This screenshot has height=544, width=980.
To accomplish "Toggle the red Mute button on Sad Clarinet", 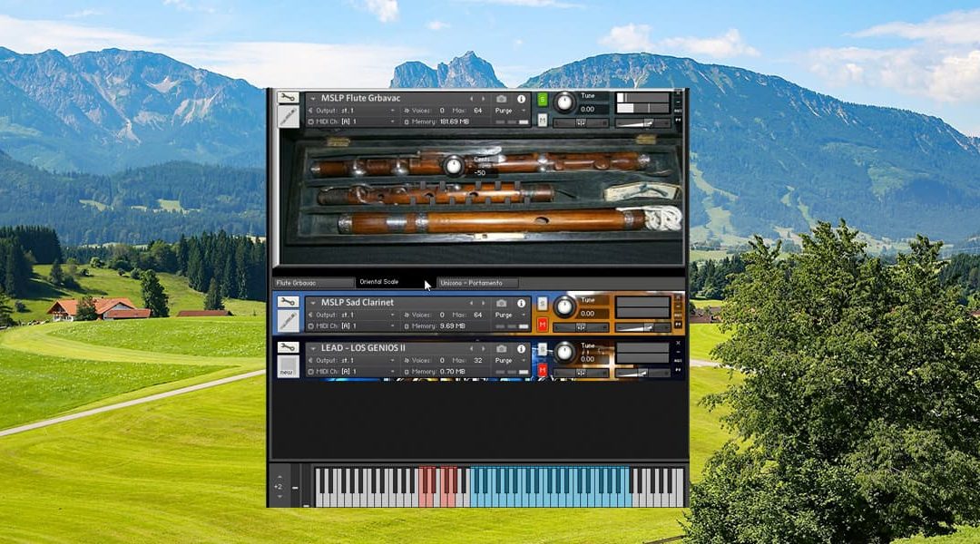I will click(x=543, y=325).
